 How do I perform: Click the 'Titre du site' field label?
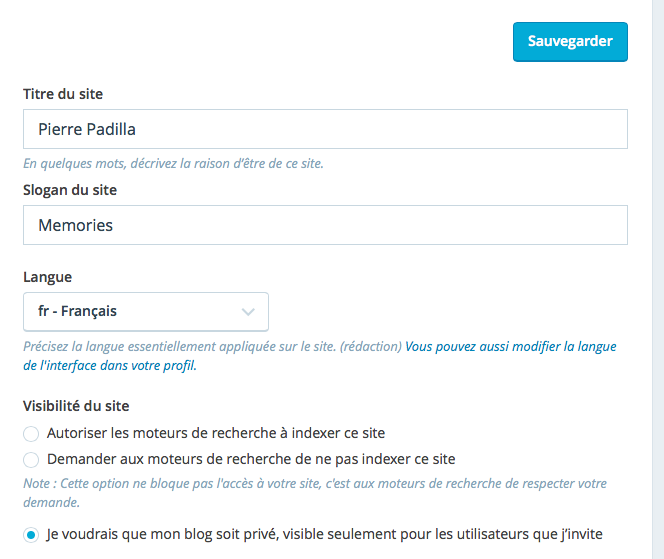[x=63, y=94]
